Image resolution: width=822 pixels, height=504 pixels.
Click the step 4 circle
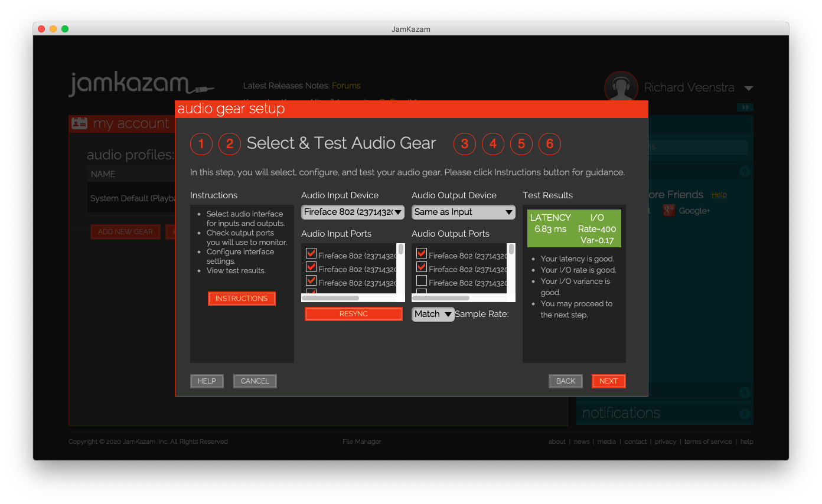tap(493, 143)
